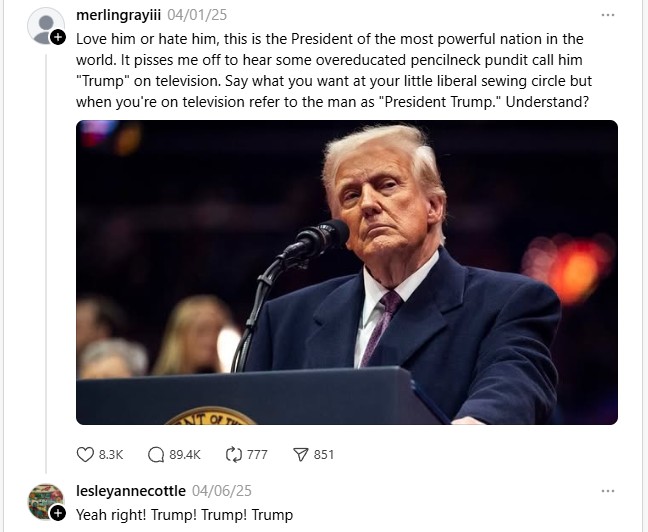Click the 89.4K replies count
The width and height of the screenshot is (648, 532).
click(x=185, y=454)
